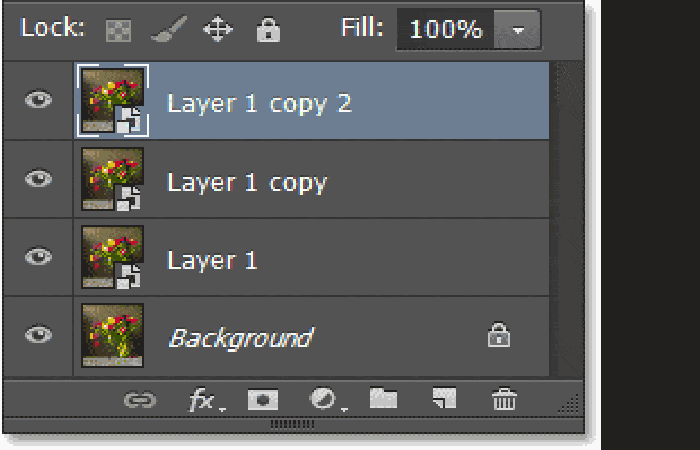Hide the Background layer eye icon
The height and width of the screenshot is (450, 700).
click(38, 334)
